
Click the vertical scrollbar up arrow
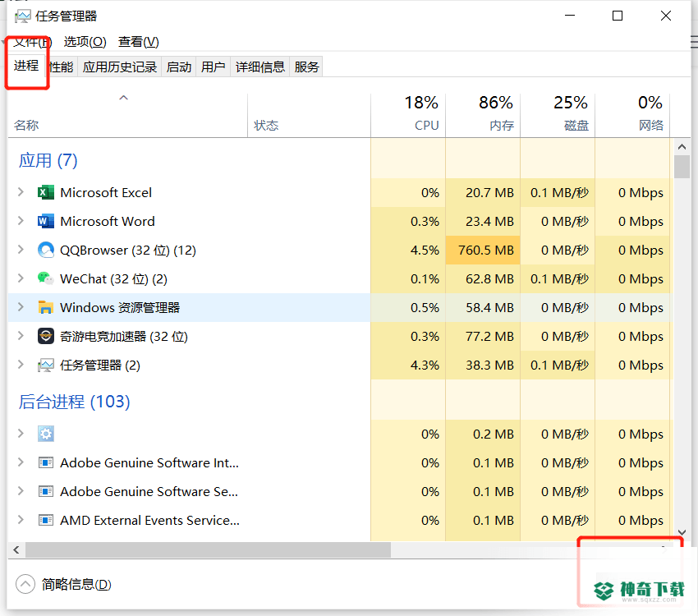click(x=682, y=146)
